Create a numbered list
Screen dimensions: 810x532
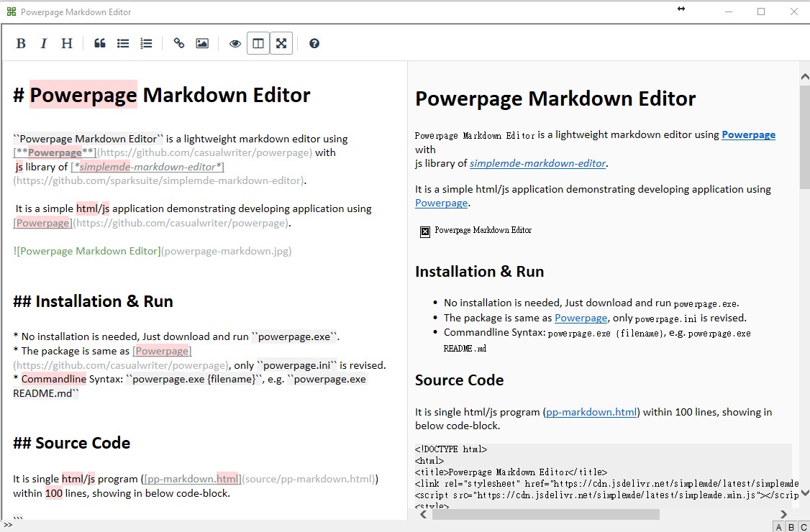tap(146, 43)
